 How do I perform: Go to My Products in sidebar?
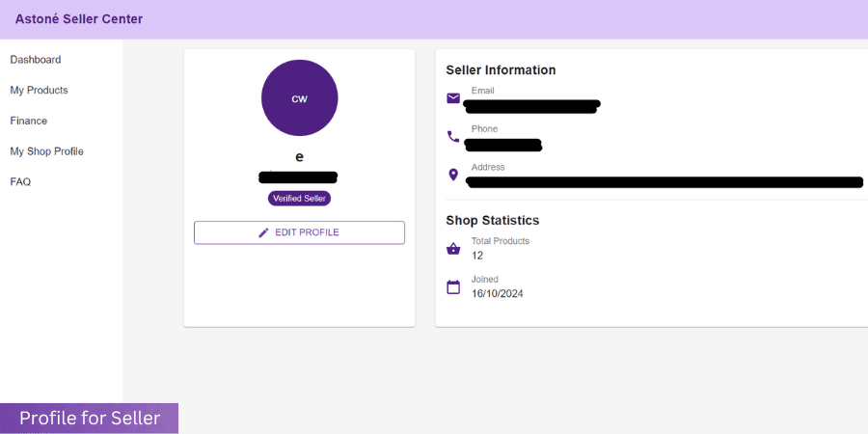coord(39,91)
